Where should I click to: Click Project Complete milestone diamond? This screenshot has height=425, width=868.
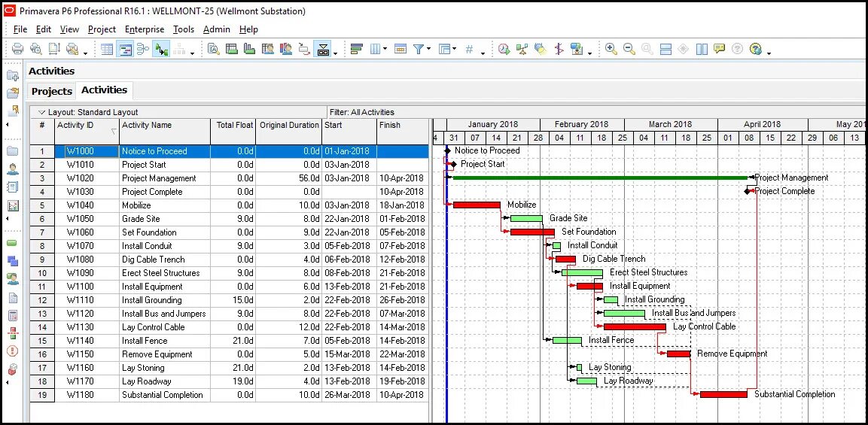(x=748, y=191)
